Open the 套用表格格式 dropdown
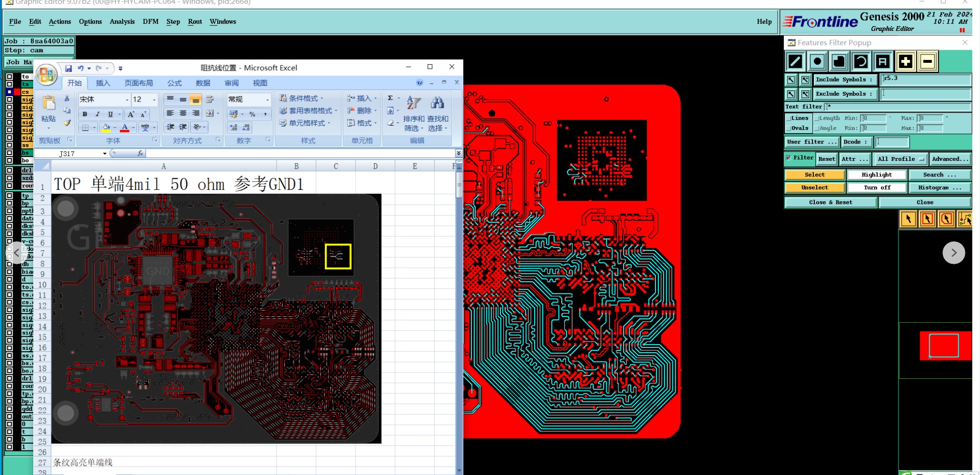 point(309,111)
